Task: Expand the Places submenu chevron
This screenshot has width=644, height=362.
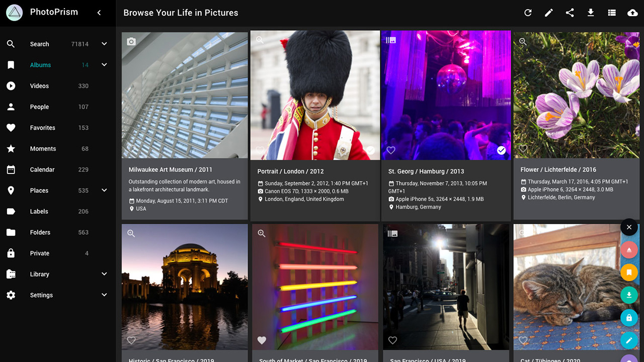Action: 104,191
